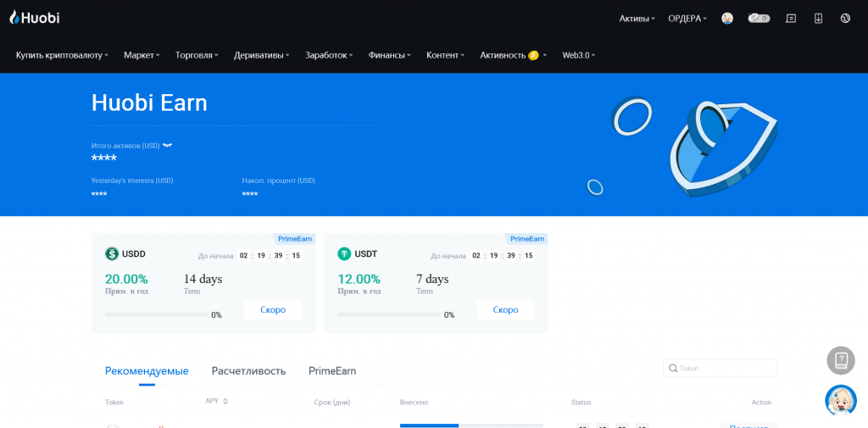
Task: Click the USDD card progress bar
Action: click(157, 314)
